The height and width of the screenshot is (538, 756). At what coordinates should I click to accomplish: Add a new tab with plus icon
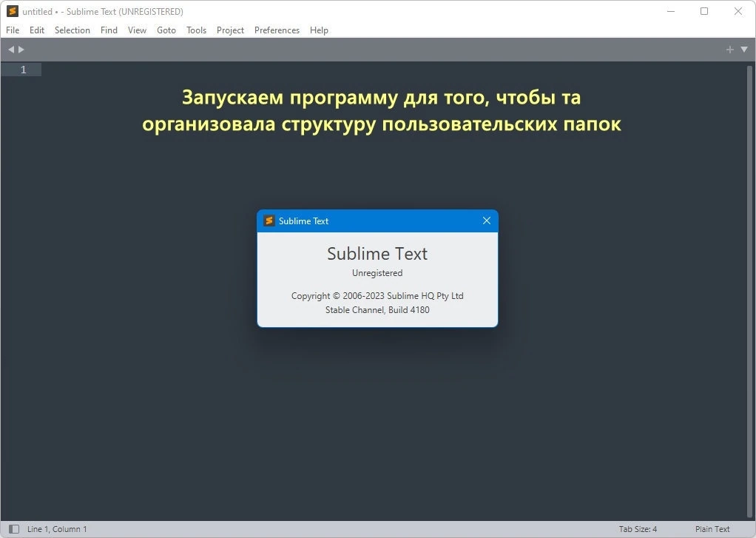pos(730,50)
